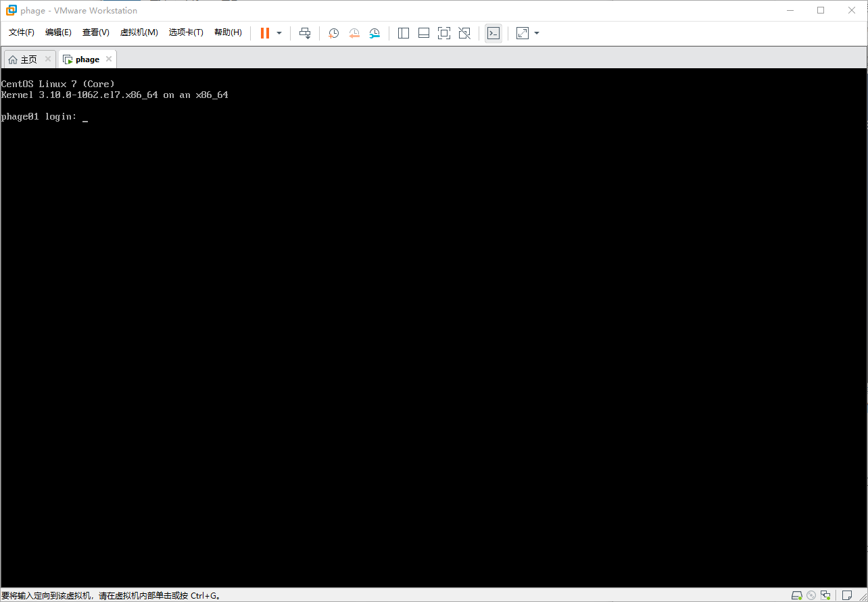Click the VMware Workstation title bar logo
The width and height of the screenshot is (868, 602).
11,10
